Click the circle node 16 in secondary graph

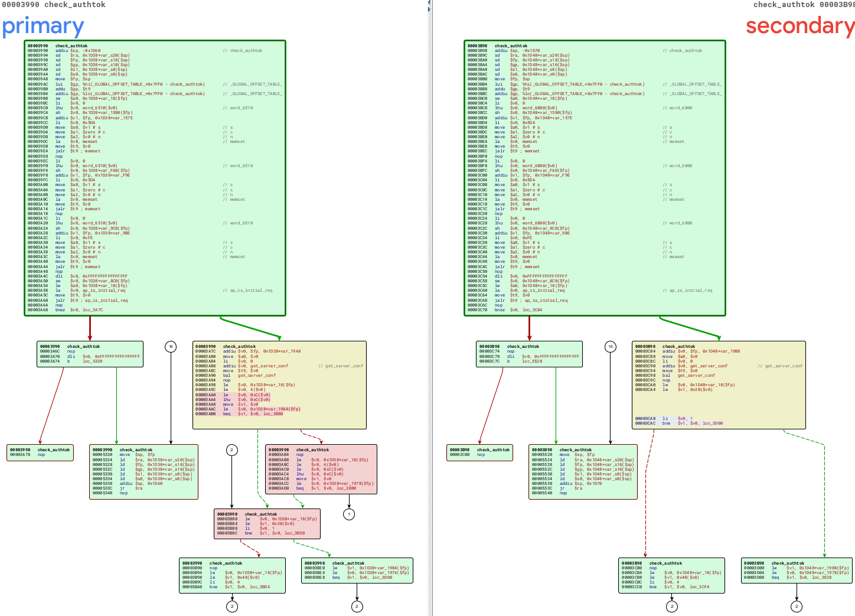pyautogui.click(x=611, y=347)
